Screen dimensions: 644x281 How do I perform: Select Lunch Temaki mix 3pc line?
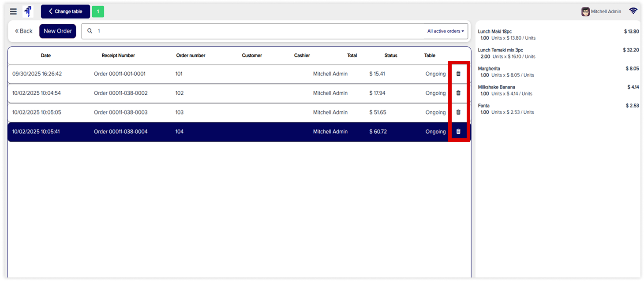pyautogui.click(x=500, y=50)
